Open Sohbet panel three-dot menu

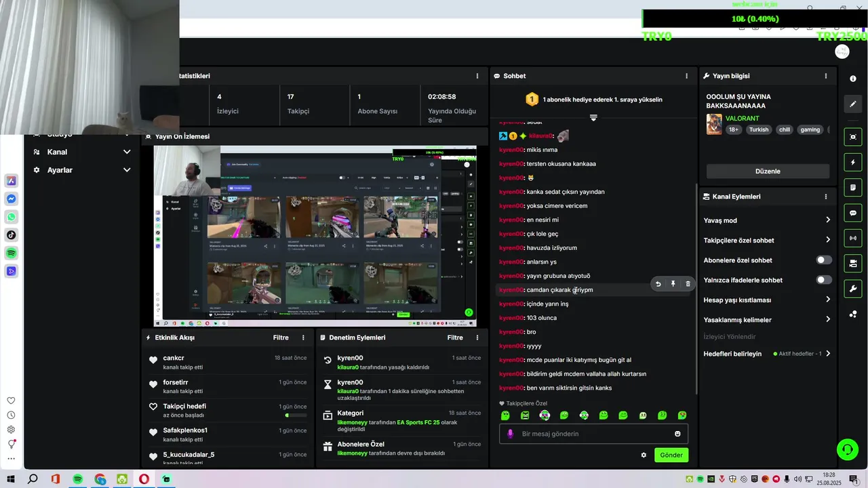pyautogui.click(x=687, y=76)
